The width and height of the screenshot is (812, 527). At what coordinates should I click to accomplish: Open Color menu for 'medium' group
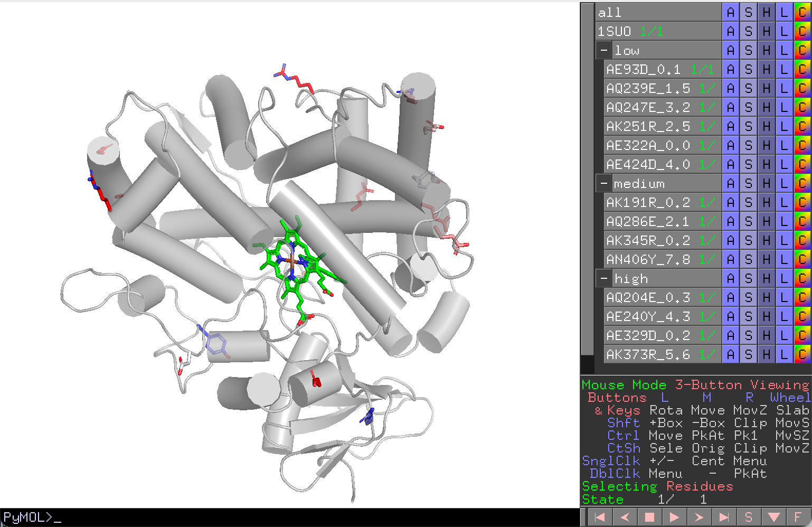pos(802,183)
